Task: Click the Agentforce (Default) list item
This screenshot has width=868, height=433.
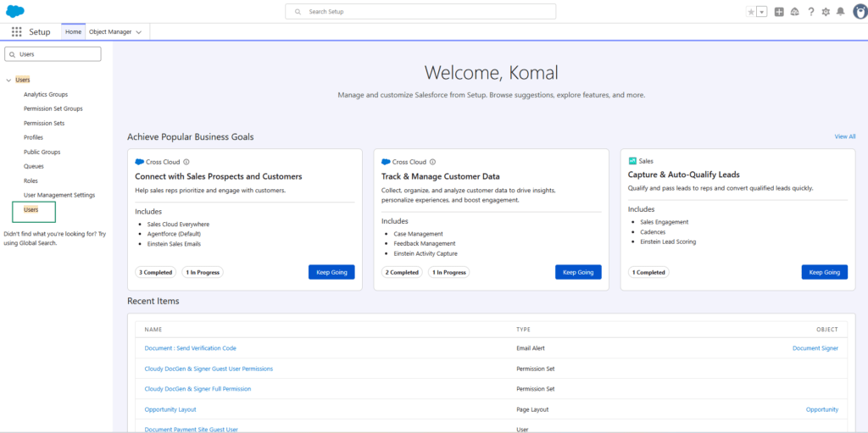Action: (x=175, y=234)
